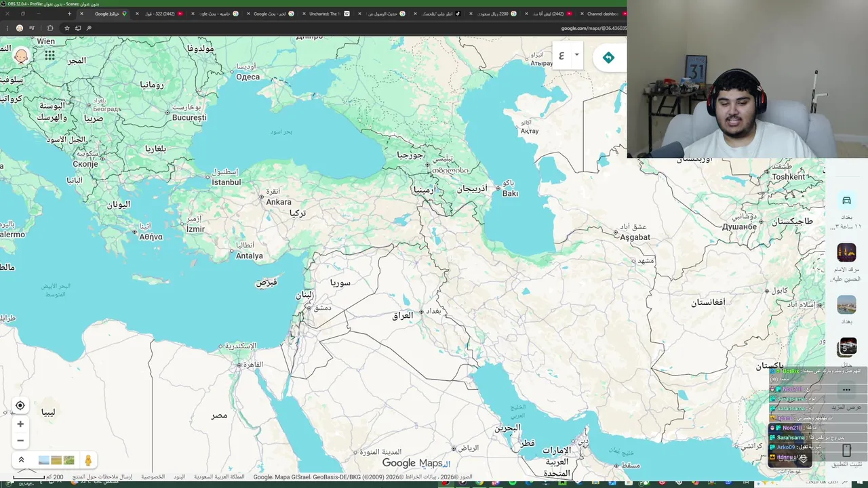Center map on my location

click(x=20, y=405)
